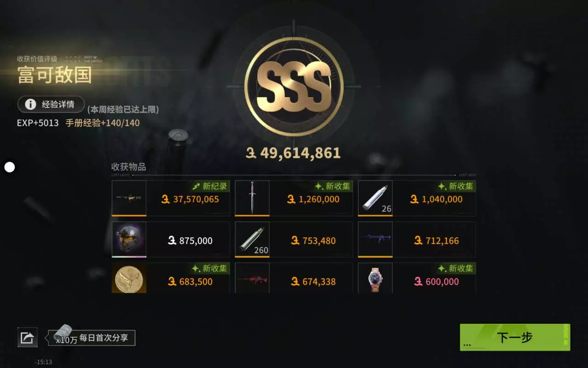Open the 经验详情 info button
This screenshot has height=368, width=588.
[51, 104]
